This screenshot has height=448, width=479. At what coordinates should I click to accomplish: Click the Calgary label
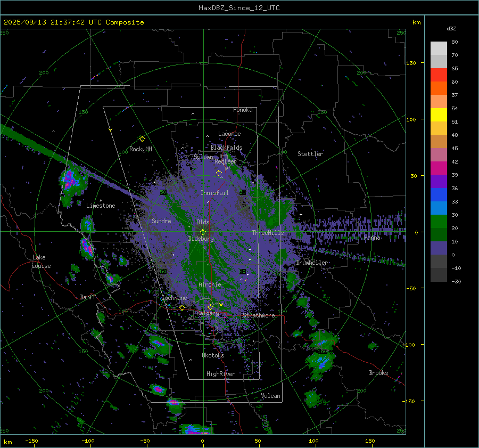208,313
